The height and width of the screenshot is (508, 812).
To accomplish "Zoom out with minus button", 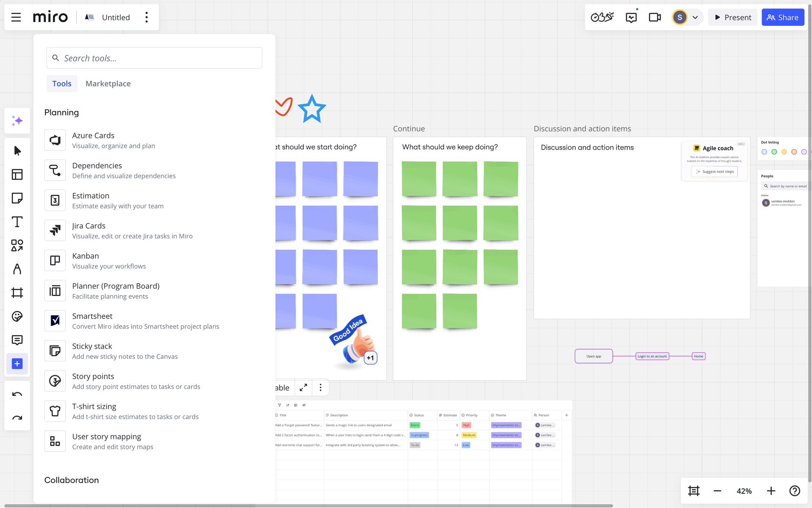I will tap(717, 491).
